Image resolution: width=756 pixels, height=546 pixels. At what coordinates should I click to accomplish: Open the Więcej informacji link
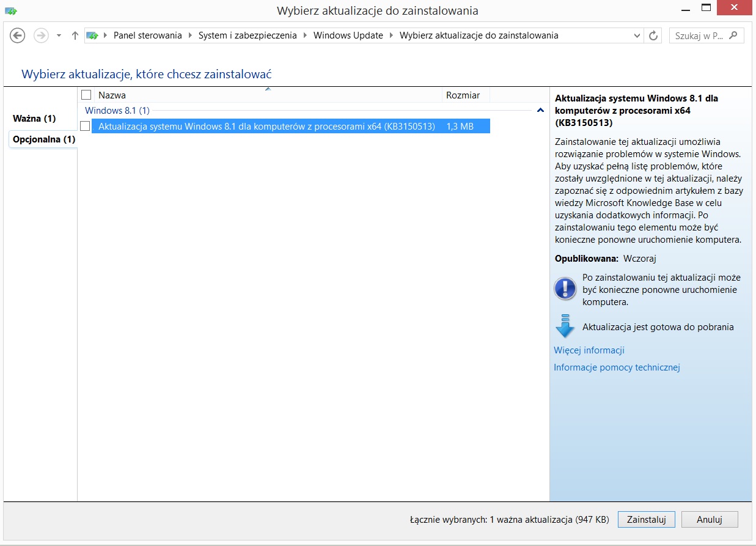(x=589, y=350)
